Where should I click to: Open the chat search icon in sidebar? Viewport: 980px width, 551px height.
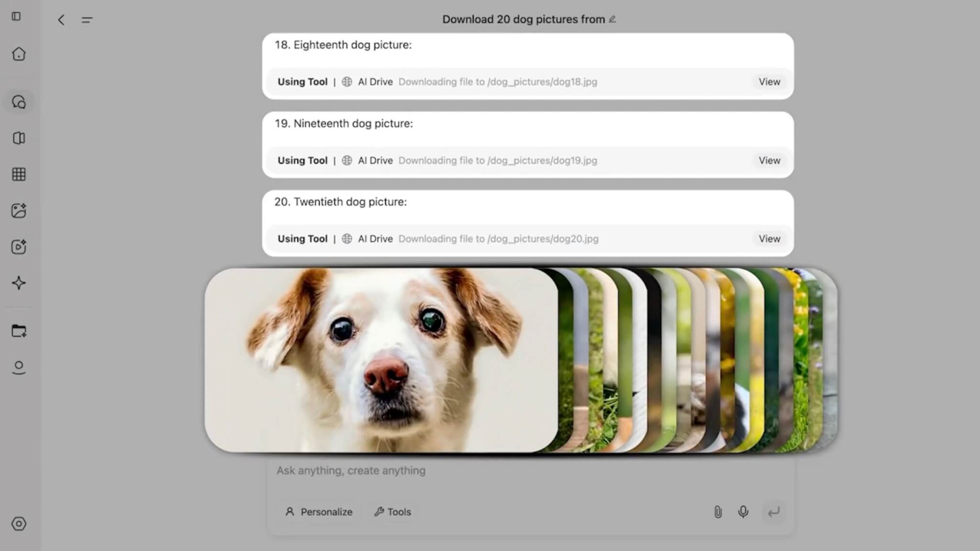pyautogui.click(x=19, y=102)
